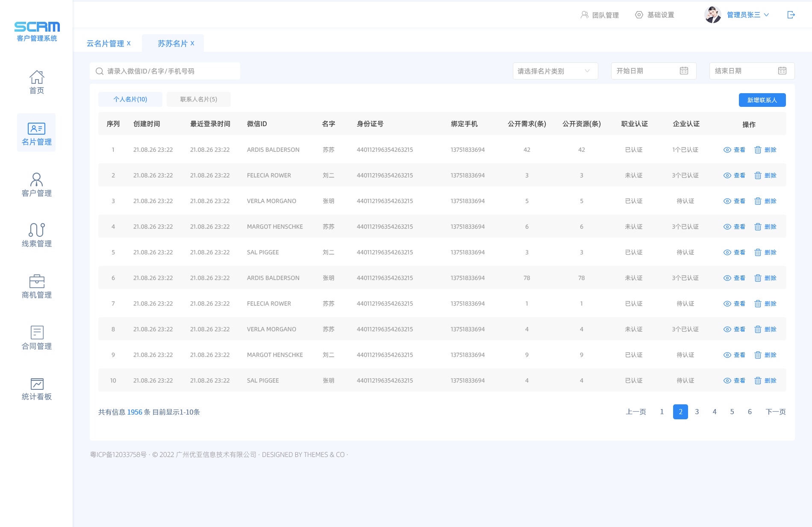Viewport: 812px width, 527px height.
Task: Click the calendar icon in 结束日期 field
Action: pyautogui.click(x=782, y=71)
